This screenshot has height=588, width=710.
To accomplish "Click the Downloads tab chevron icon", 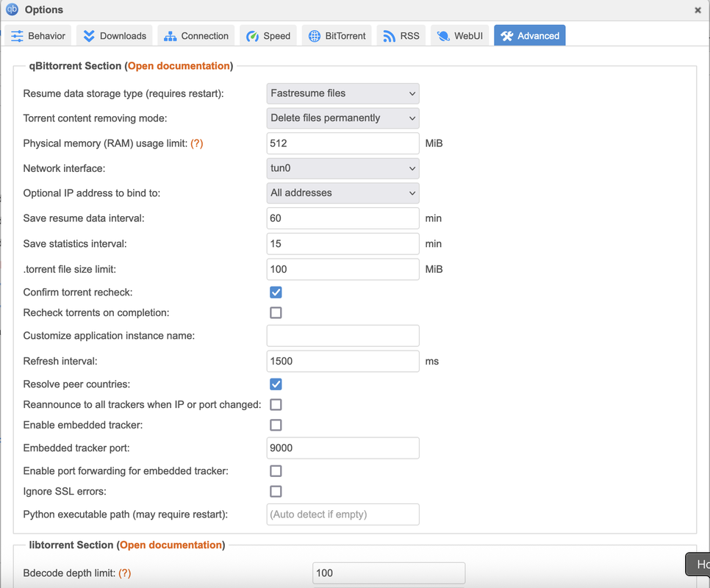I will 89,36.
